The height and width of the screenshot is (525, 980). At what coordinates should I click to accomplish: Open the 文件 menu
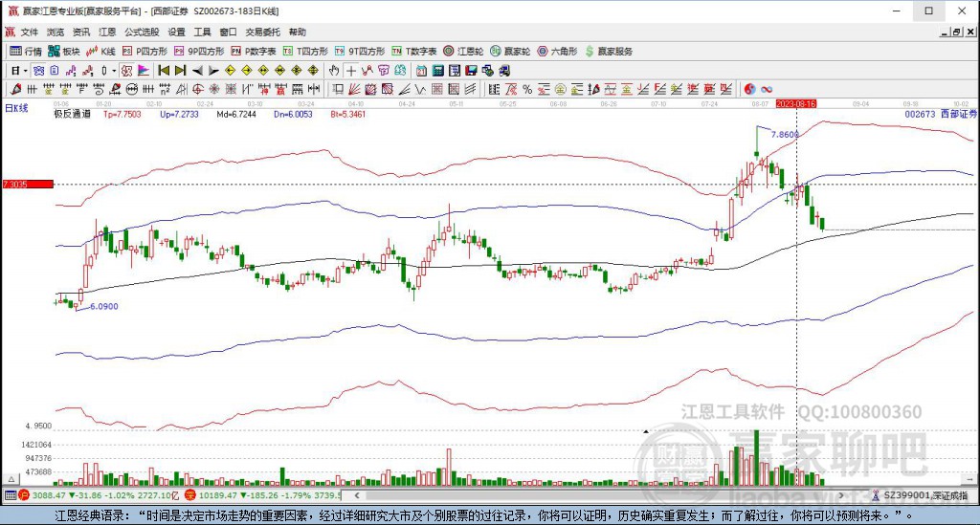coord(30,32)
